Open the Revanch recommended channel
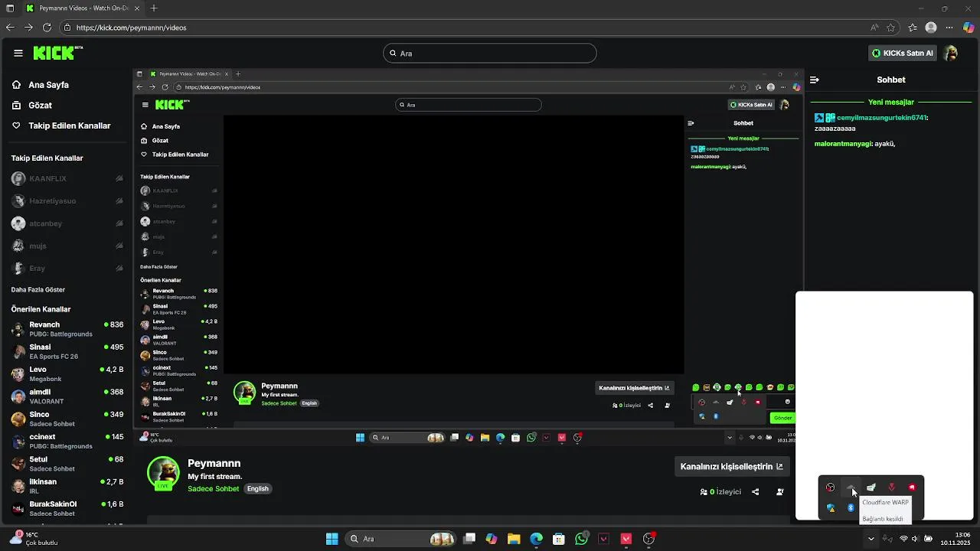The image size is (980, 551). (67, 329)
